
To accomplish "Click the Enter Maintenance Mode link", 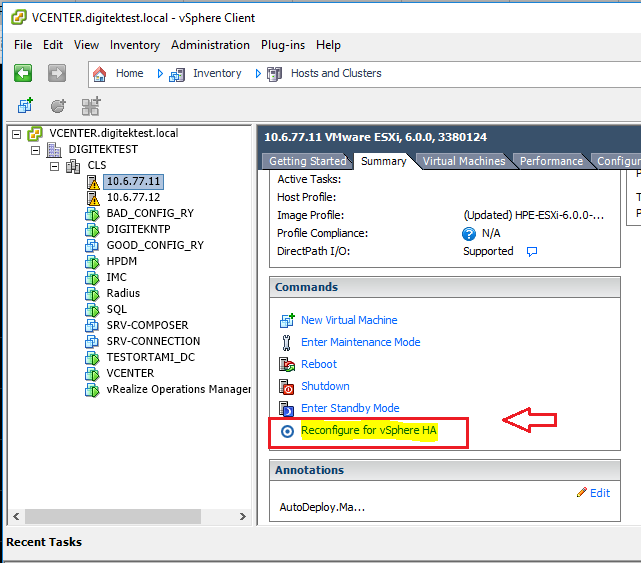I will tap(361, 342).
